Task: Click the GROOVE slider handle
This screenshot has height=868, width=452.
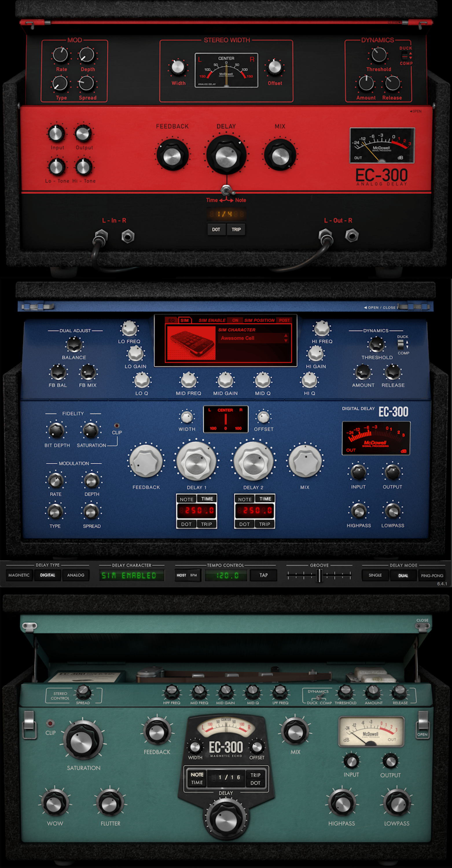Action: (319, 575)
